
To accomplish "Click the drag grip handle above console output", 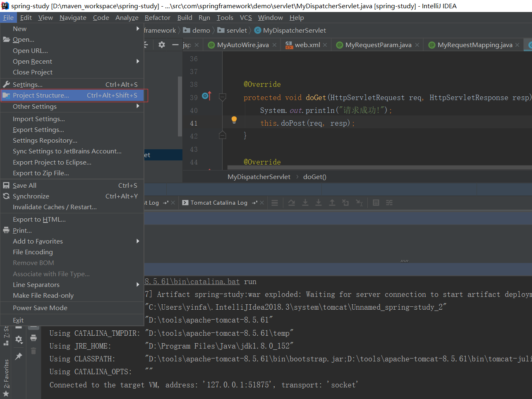I will click(405, 261).
